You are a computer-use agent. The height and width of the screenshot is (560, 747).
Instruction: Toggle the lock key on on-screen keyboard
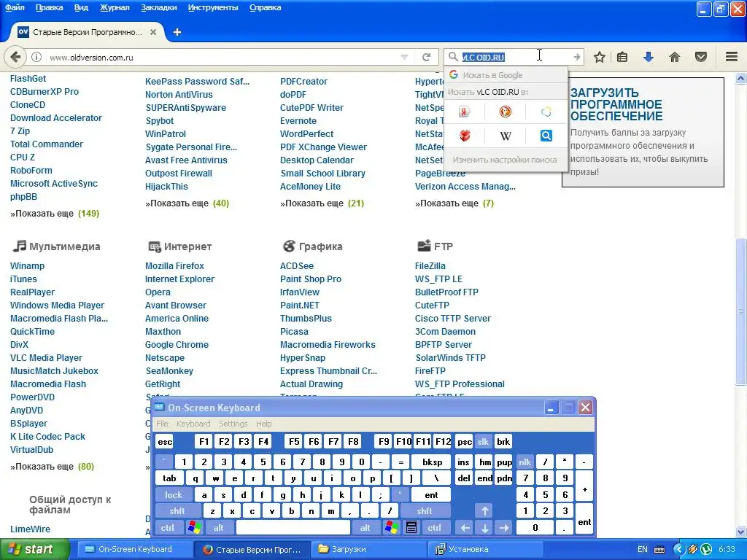click(174, 495)
